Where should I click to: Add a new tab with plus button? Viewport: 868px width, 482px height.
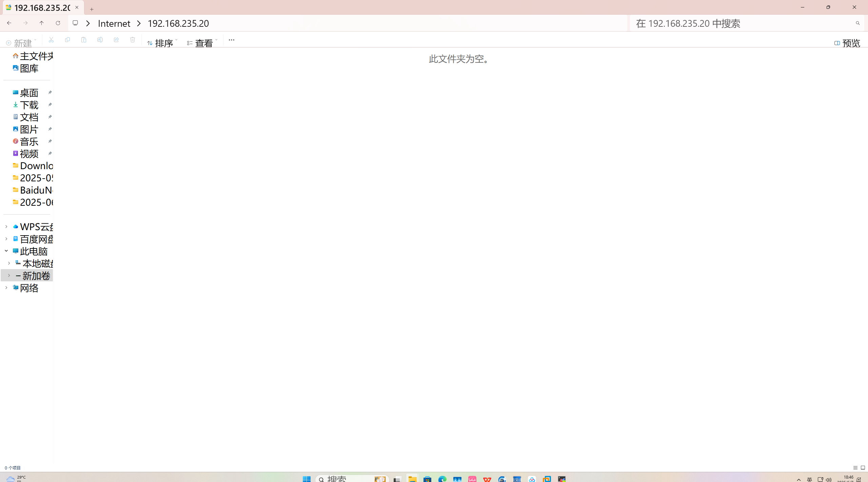click(x=92, y=9)
